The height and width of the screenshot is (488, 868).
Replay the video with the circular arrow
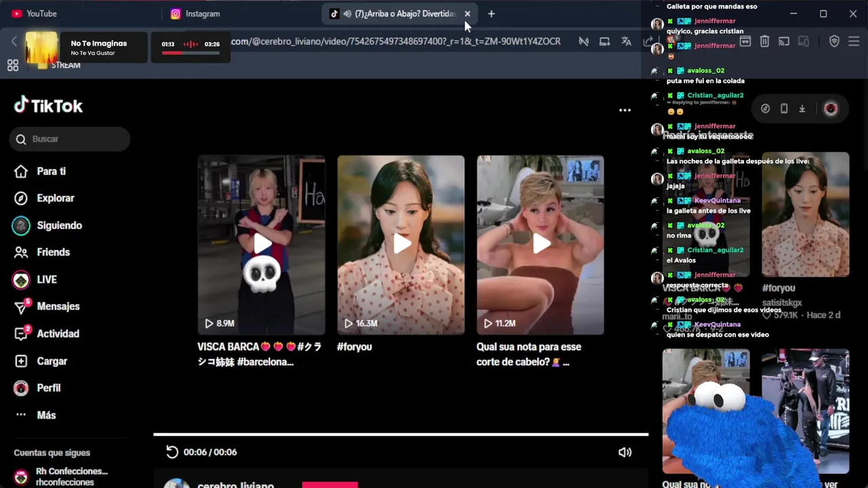pos(172,452)
